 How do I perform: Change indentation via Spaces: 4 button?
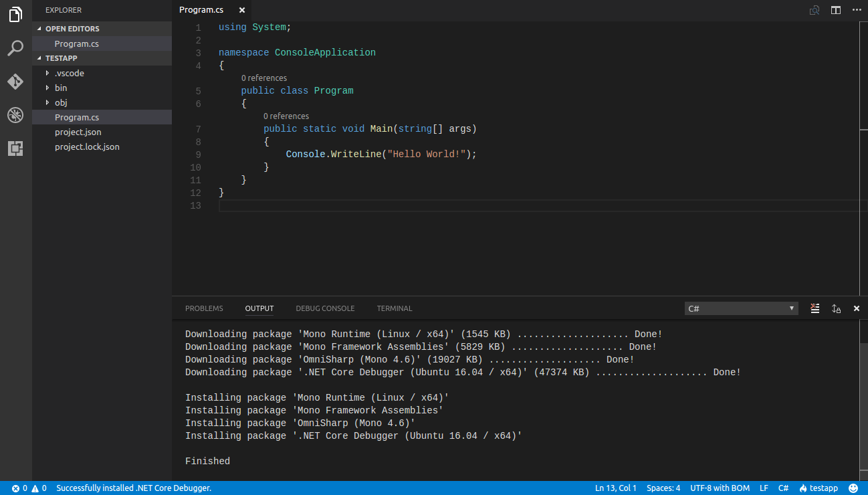click(x=663, y=488)
